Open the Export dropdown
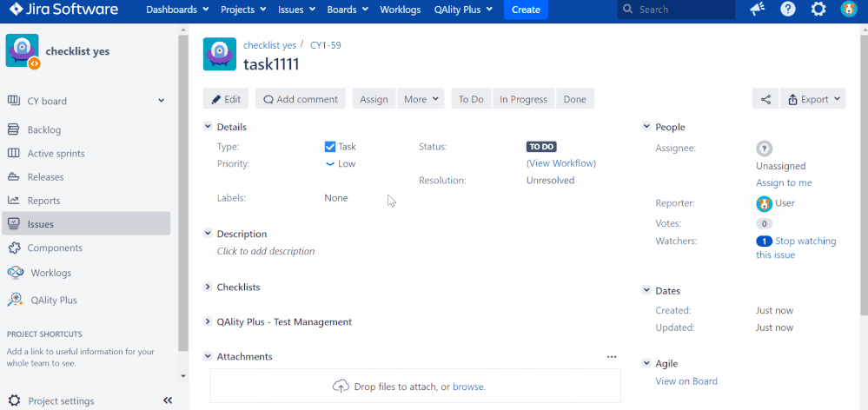Viewport: 868px width, 410px height. [813, 99]
